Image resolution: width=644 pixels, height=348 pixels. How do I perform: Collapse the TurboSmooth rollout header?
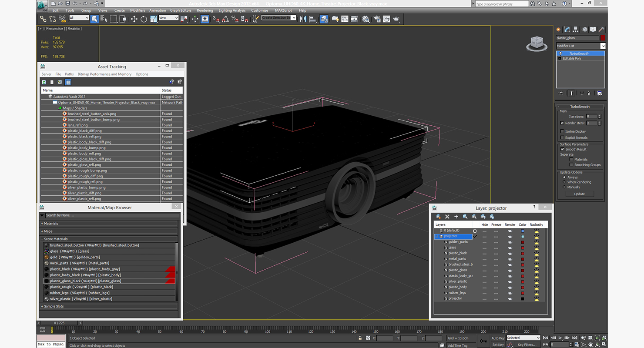(x=580, y=107)
